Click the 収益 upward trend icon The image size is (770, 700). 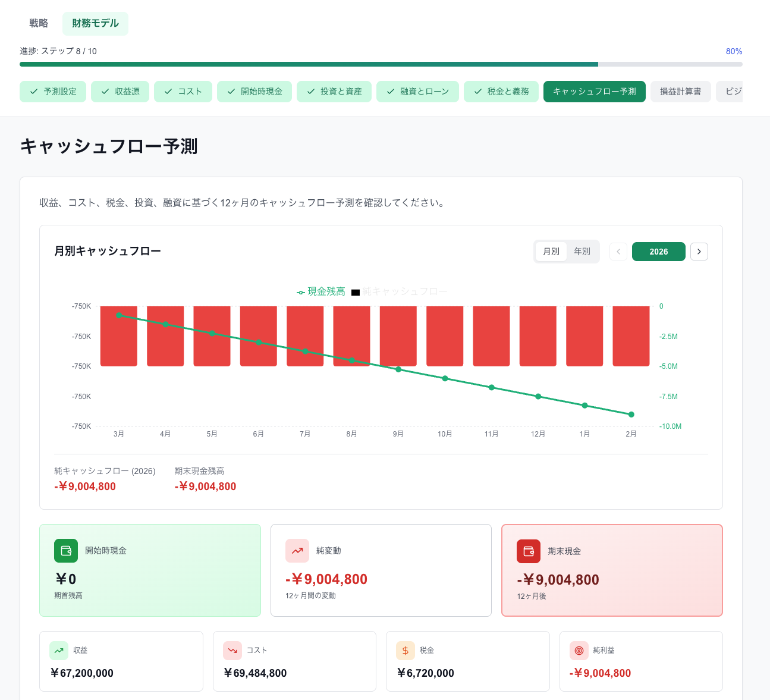tap(59, 651)
